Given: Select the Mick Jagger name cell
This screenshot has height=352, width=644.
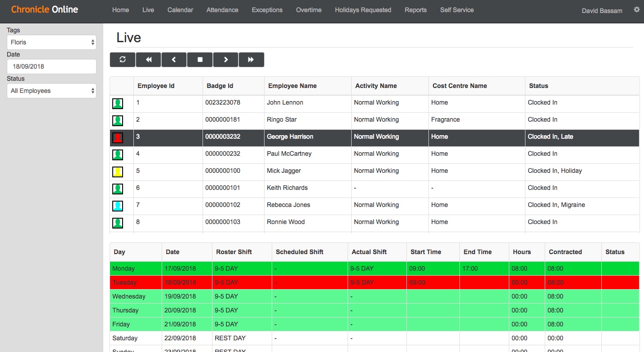Looking at the screenshot, I should (x=308, y=171).
